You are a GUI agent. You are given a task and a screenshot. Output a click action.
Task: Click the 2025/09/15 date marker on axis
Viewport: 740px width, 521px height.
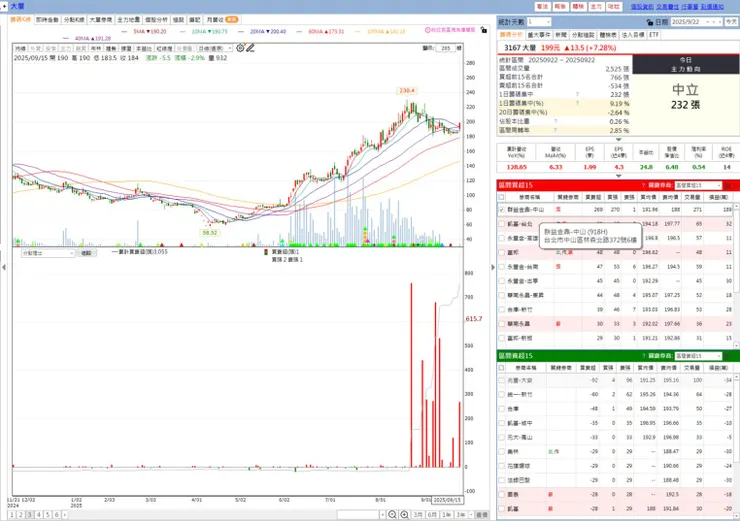point(447,499)
